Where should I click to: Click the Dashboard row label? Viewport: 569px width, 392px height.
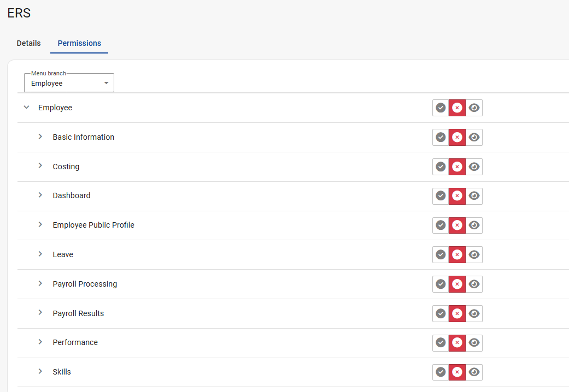click(x=72, y=195)
